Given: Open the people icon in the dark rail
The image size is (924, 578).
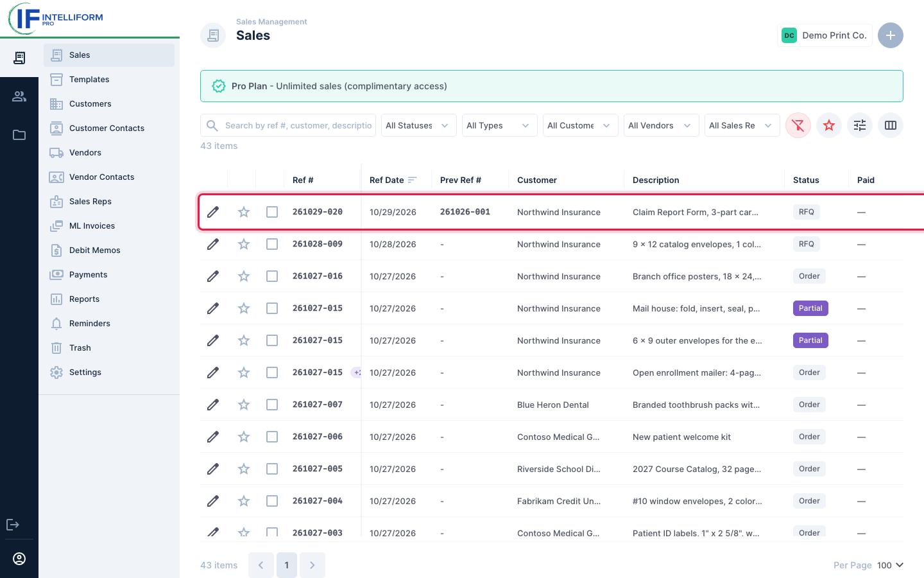Looking at the screenshot, I should [19, 96].
